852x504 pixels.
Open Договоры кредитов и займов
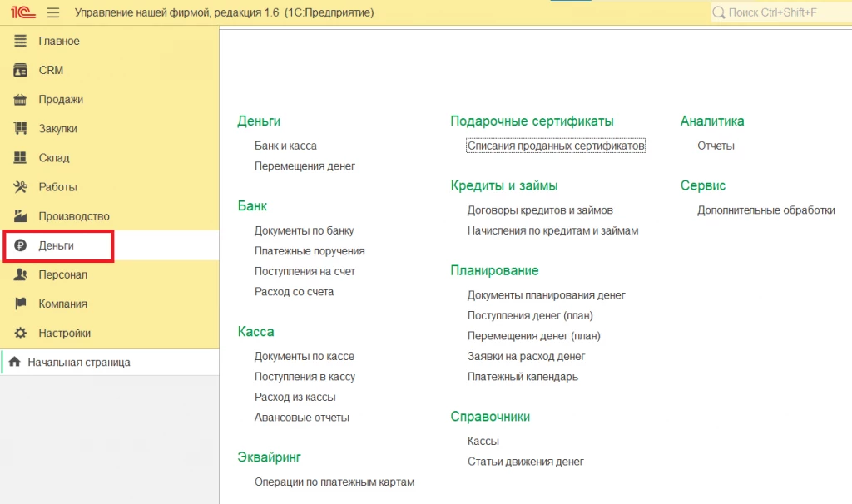tap(540, 210)
